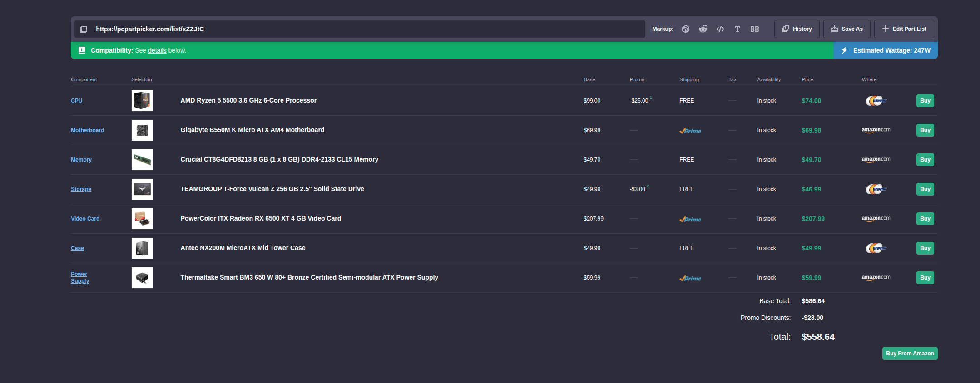Open the PowerColor RX 6500 XT thumbnail
This screenshot has height=383, width=980.
(x=142, y=219)
